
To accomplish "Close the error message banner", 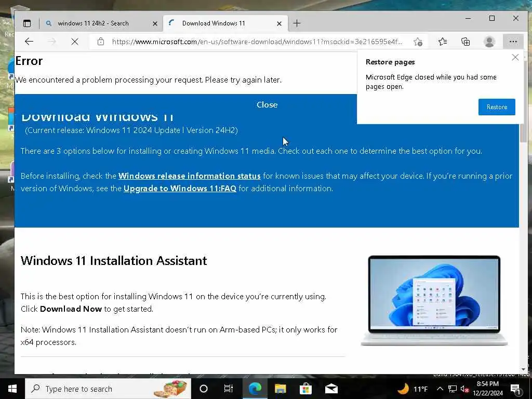I will (267, 104).
